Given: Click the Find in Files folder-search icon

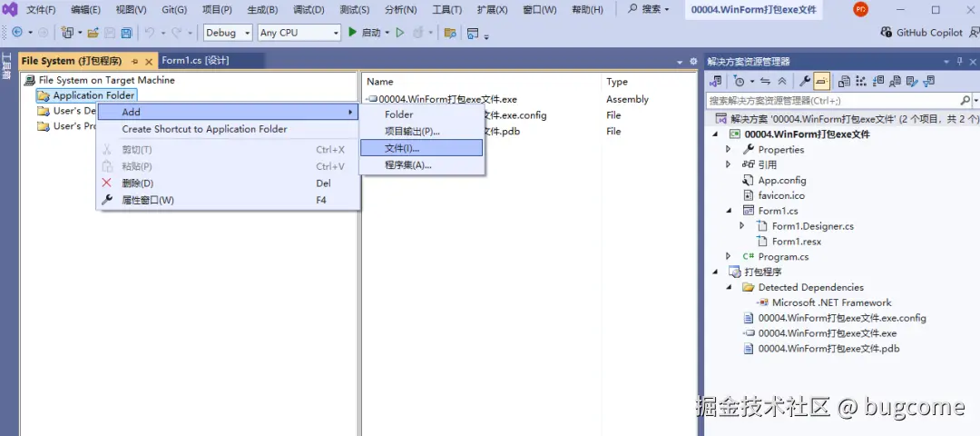Looking at the screenshot, I should click(x=449, y=33).
